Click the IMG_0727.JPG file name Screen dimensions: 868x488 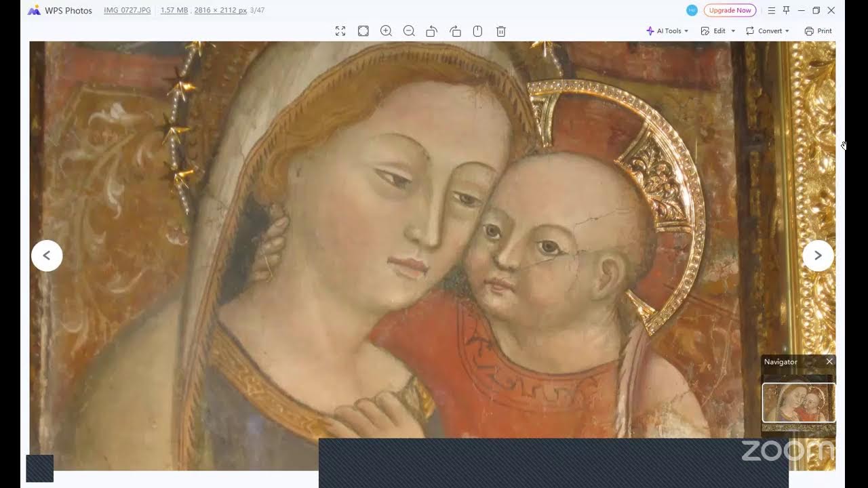coord(127,11)
